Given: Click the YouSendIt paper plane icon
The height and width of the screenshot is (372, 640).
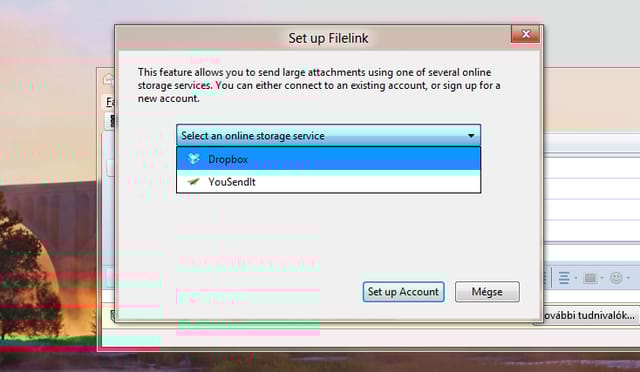Looking at the screenshot, I should coord(193,181).
